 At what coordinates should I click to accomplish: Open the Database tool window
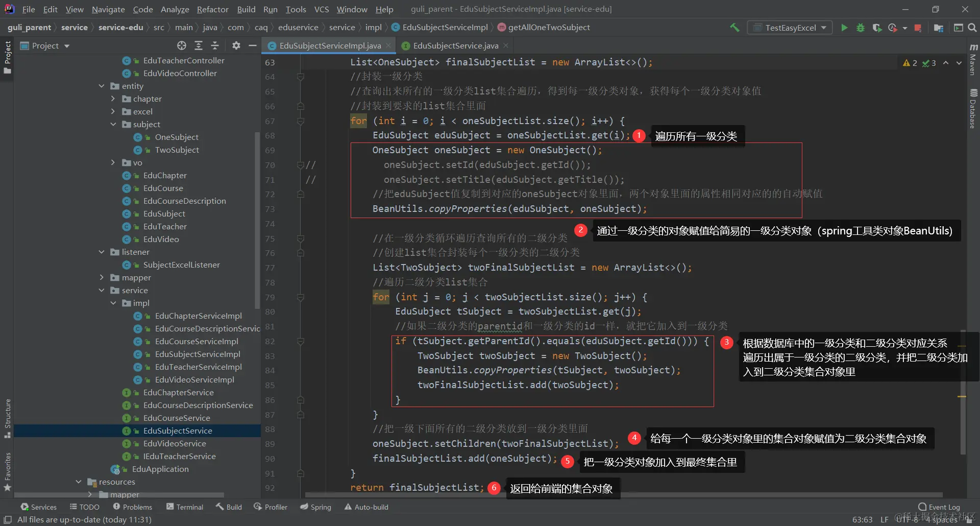pyautogui.click(x=973, y=109)
